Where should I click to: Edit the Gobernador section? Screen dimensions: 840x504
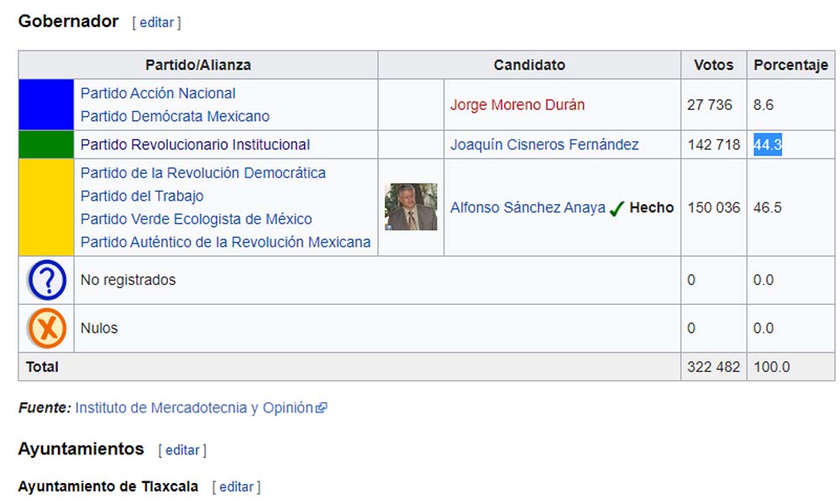[x=156, y=23]
